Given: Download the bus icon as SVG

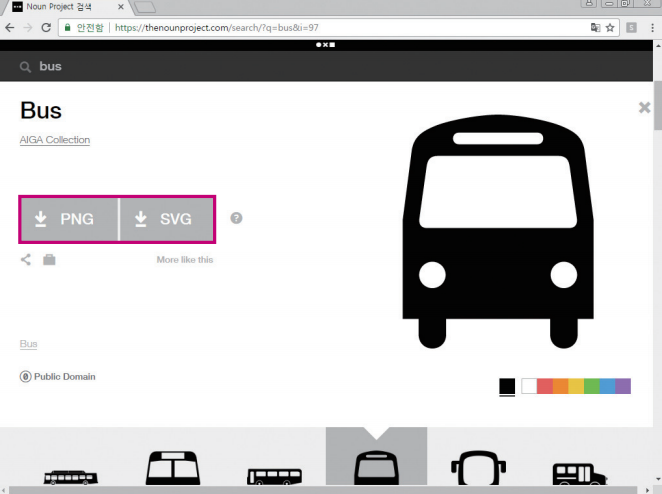Looking at the screenshot, I should [x=166, y=219].
